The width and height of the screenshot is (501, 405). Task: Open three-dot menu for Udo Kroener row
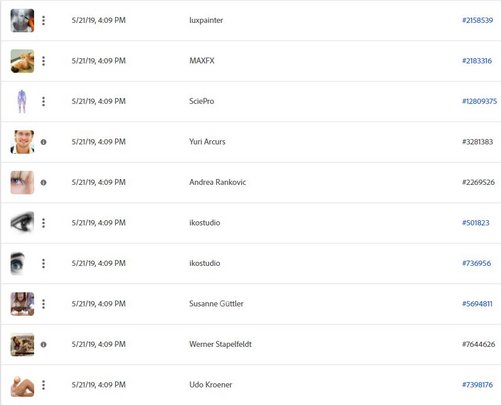(x=43, y=385)
